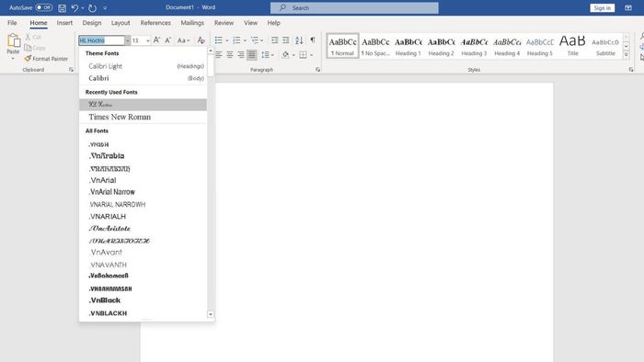
Task: Click the Clear All Formatting icon
Action: point(201,40)
